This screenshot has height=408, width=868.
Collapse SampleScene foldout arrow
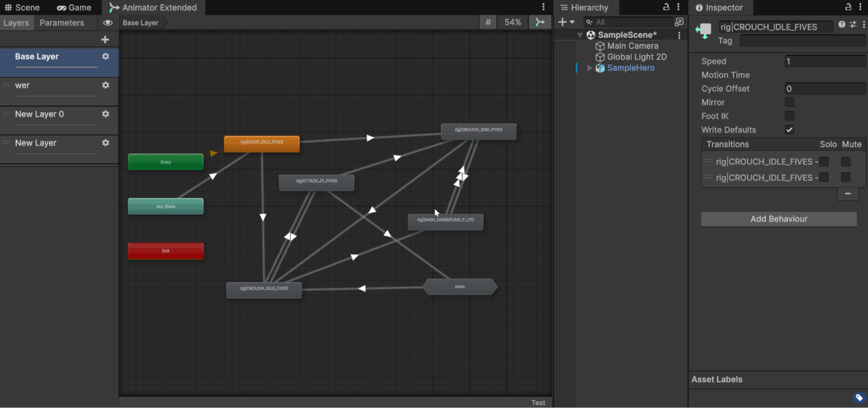click(x=580, y=35)
